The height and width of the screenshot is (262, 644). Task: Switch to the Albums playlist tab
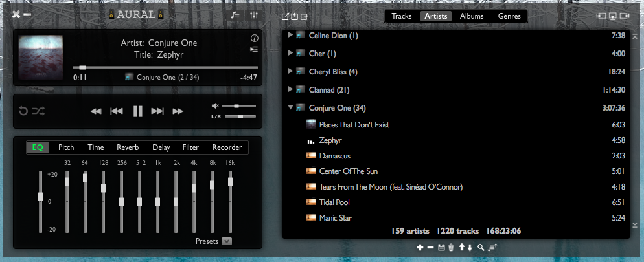(x=472, y=16)
